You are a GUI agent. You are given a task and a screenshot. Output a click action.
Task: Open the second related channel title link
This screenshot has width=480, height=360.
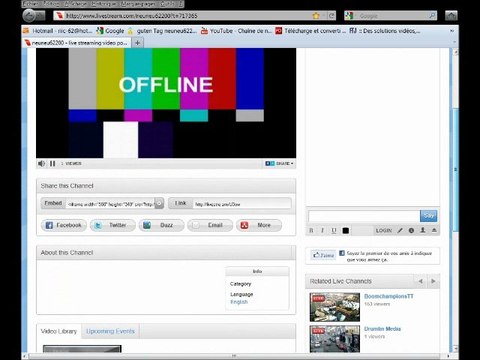[x=382, y=329]
